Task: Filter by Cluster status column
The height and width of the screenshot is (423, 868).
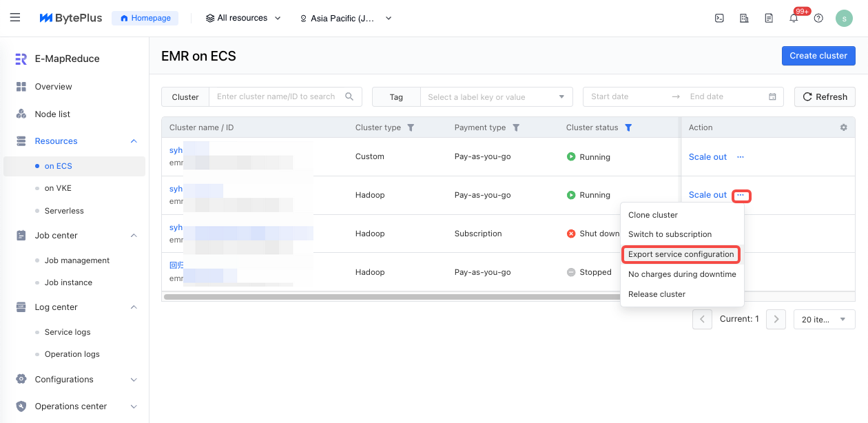Action: (628, 127)
